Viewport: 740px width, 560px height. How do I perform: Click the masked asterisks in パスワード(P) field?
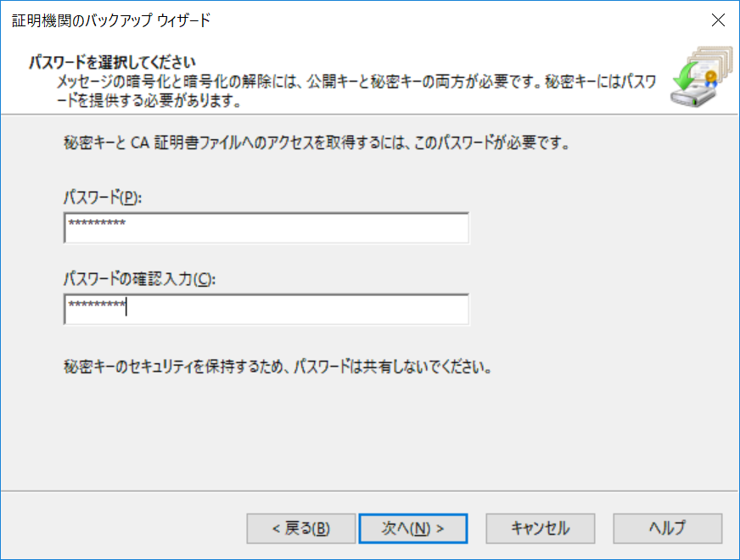97,223
